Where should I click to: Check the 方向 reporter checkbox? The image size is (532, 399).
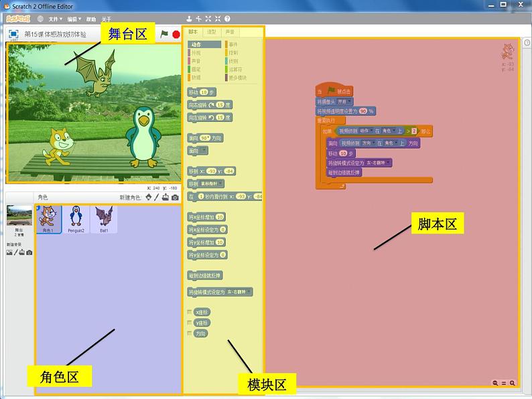pyautogui.click(x=190, y=333)
